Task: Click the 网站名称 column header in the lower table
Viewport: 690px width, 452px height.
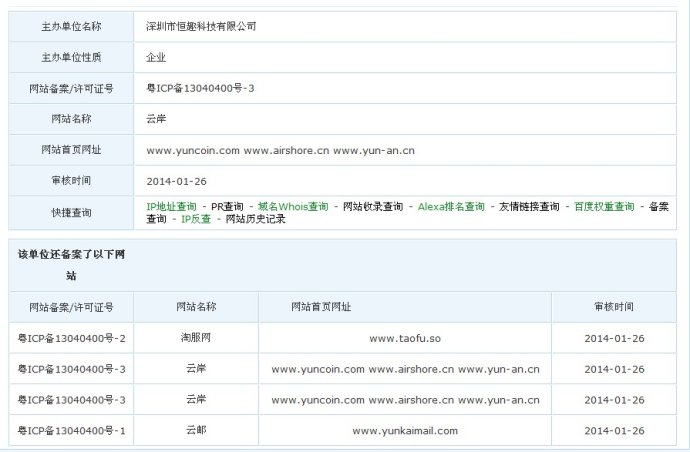Action: pyautogui.click(x=196, y=307)
